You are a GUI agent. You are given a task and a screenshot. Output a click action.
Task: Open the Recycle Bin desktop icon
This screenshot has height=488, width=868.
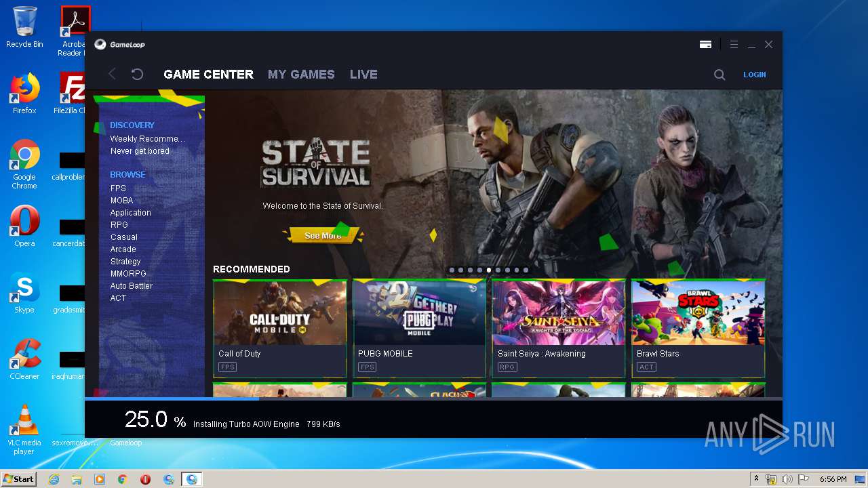[x=24, y=27]
